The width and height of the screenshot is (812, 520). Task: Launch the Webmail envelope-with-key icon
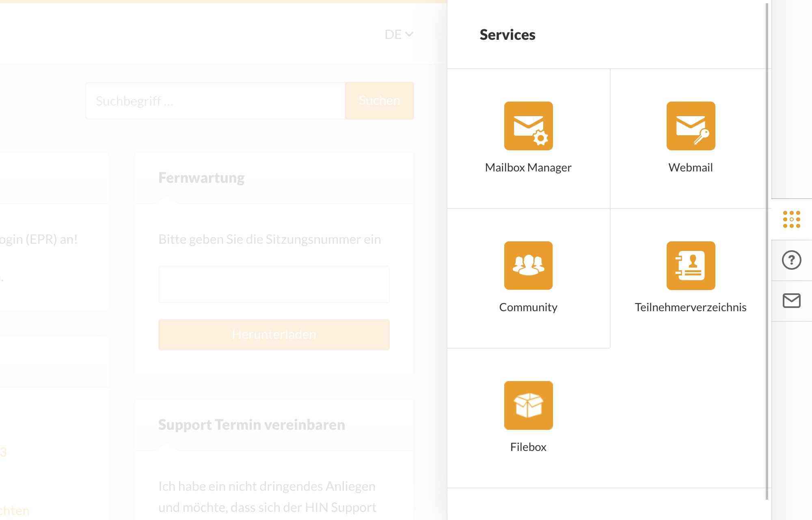(x=691, y=126)
